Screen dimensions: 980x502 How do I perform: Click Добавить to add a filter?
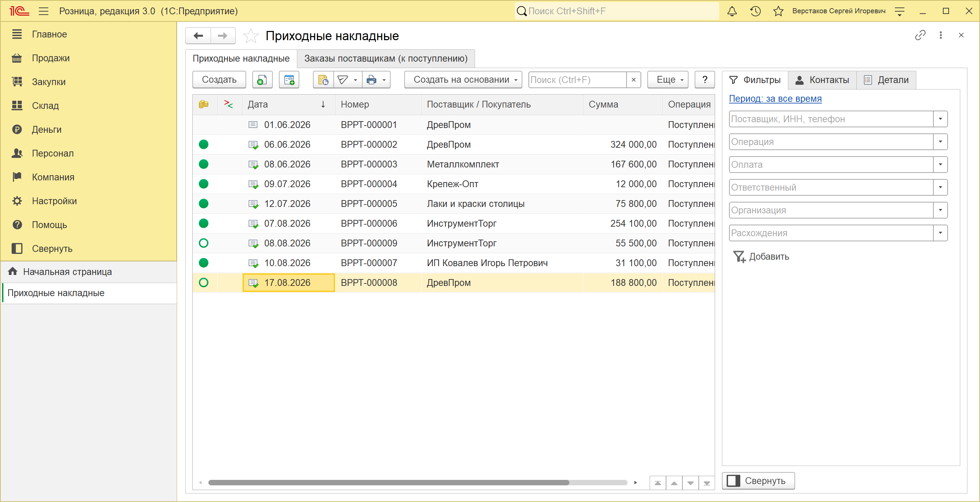pyautogui.click(x=761, y=257)
